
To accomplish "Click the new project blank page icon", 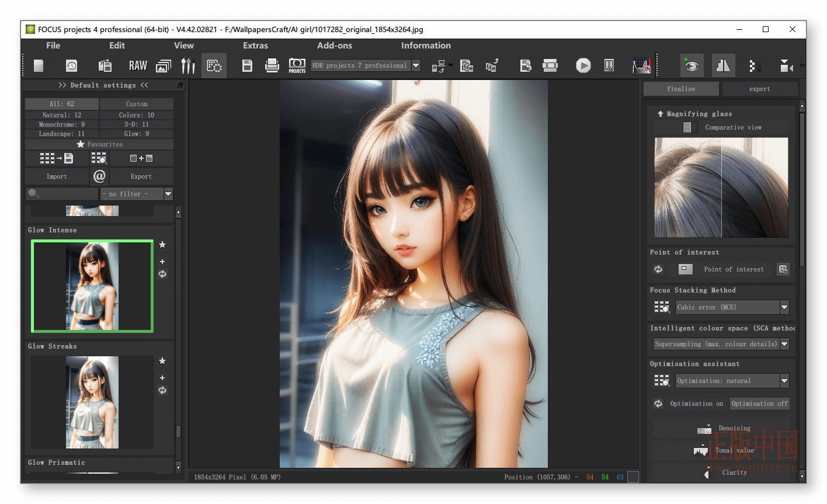I will [39, 65].
